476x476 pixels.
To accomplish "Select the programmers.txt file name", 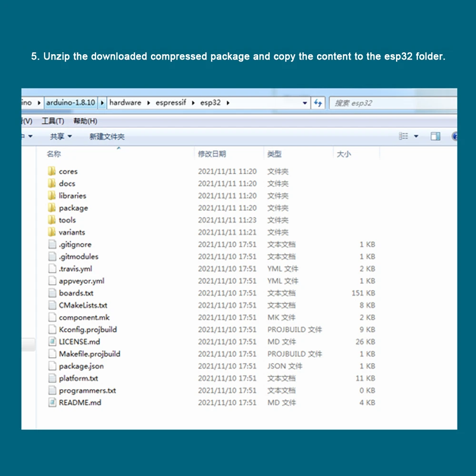I will coord(88,390).
